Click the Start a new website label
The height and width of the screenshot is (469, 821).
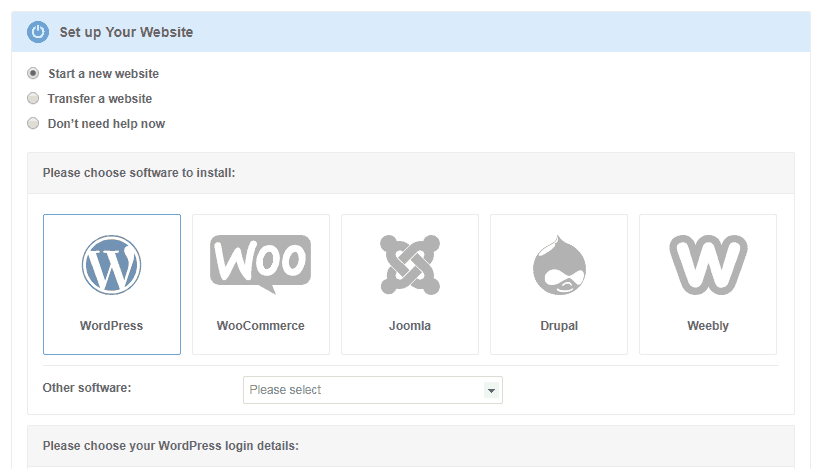[104, 74]
